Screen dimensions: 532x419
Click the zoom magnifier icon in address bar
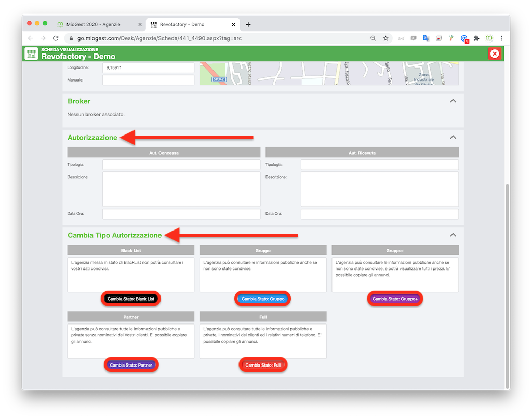tap(373, 38)
